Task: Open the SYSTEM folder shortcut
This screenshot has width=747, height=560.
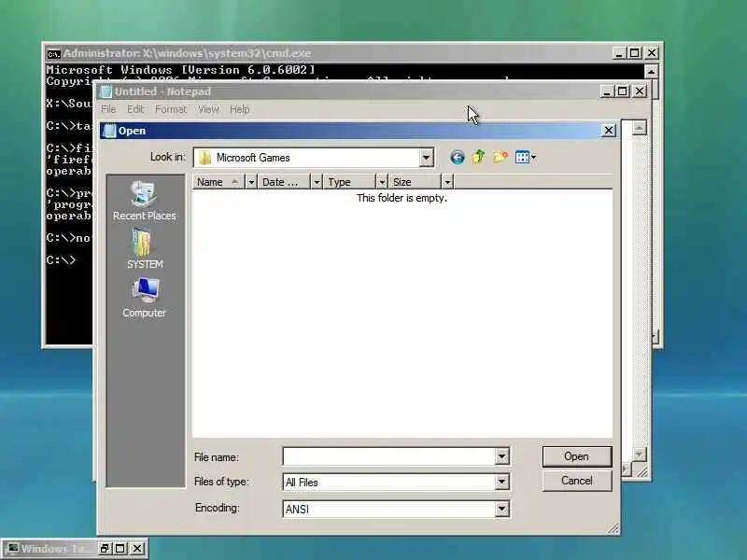Action: pyautogui.click(x=145, y=248)
